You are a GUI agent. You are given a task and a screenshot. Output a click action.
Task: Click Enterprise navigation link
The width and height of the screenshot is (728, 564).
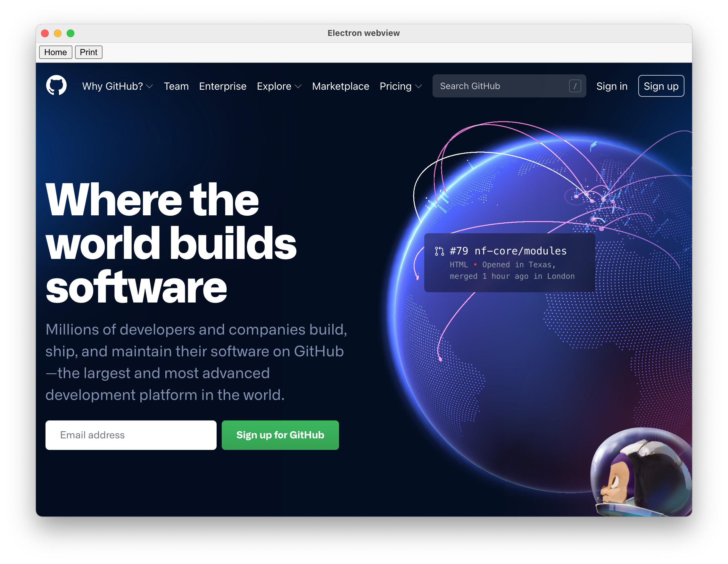[222, 86]
